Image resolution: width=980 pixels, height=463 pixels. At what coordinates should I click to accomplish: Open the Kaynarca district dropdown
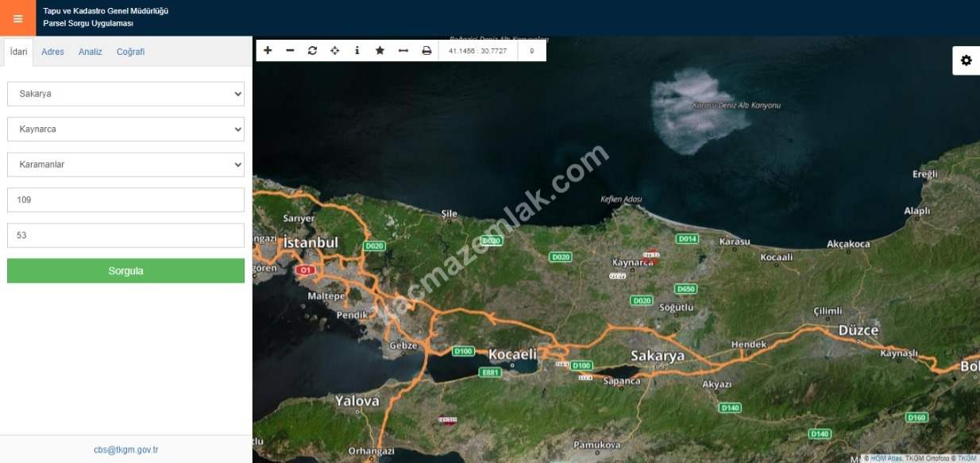pyautogui.click(x=125, y=129)
